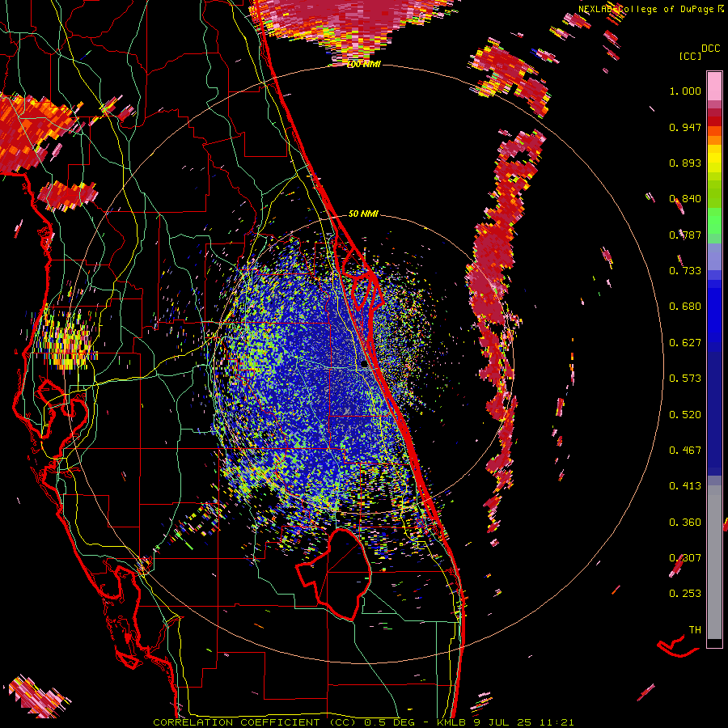
Task: Select the 0.253 scale value
Action: click(x=685, y=594)
